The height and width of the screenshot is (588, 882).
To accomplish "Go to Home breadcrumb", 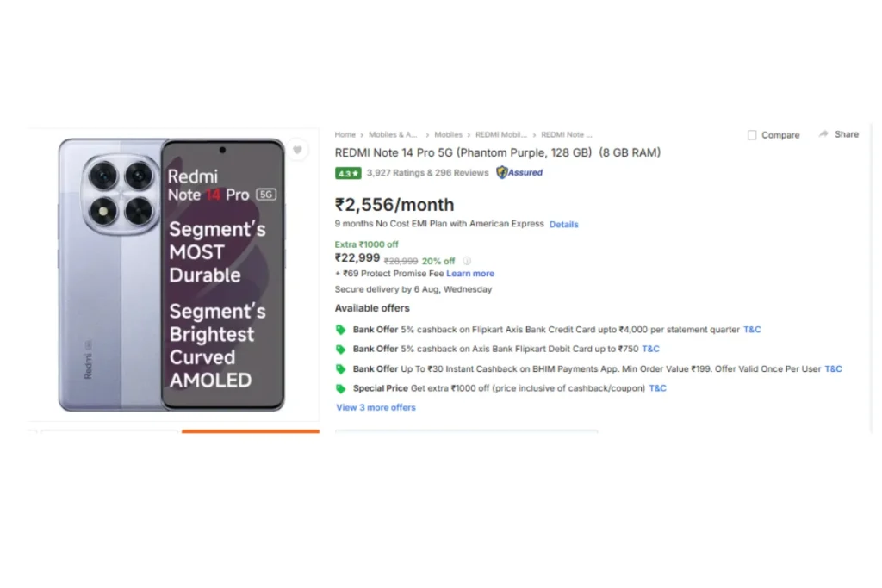I will tap(345, 135).
